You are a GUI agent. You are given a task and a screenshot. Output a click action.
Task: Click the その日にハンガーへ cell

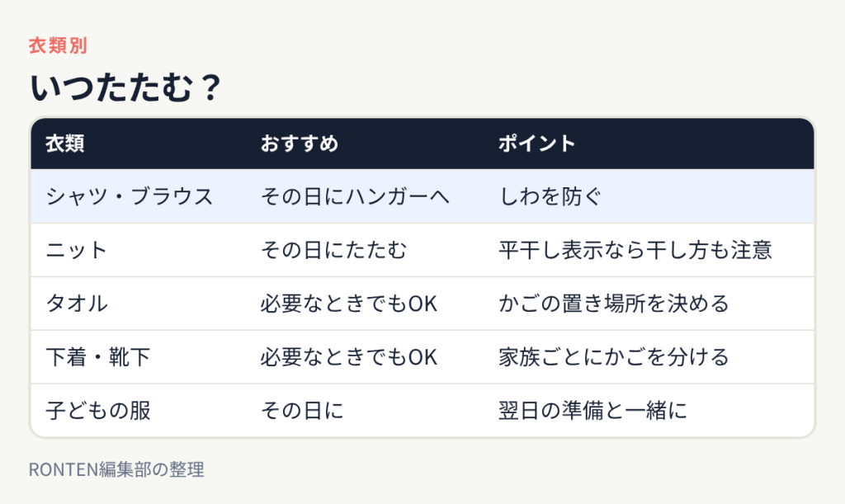(x=355, y=196)
